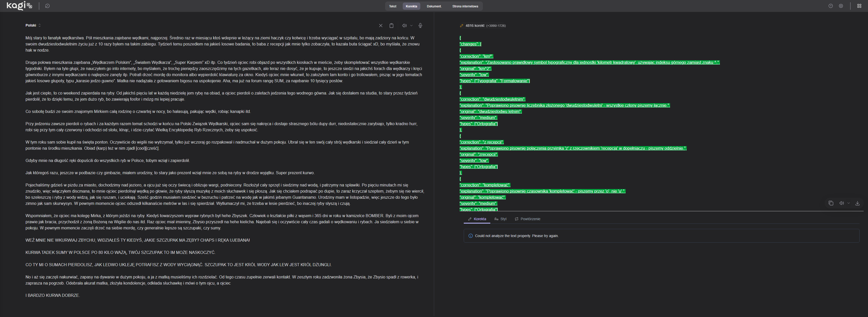Start voice input with microphone icon

click(x=420, y=26)
